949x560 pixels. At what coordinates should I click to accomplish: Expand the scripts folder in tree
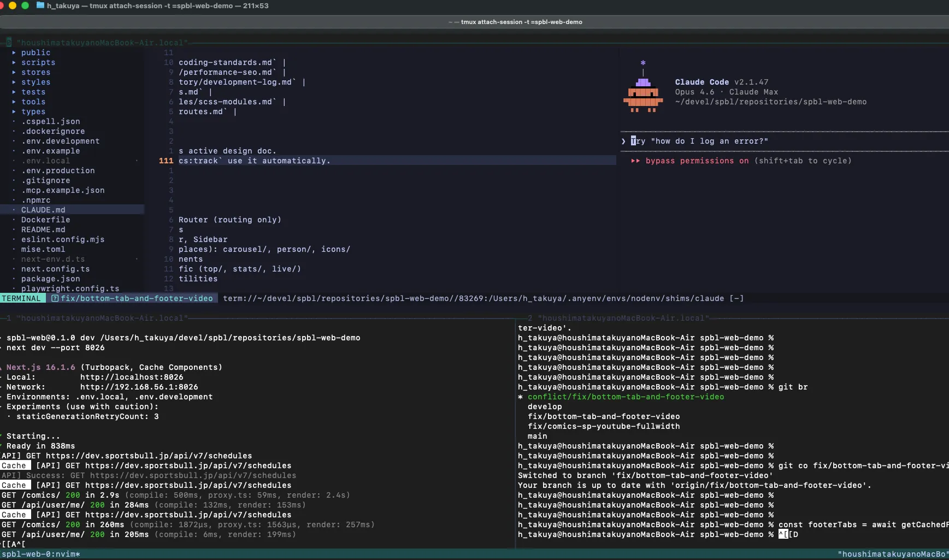click(38, 62)
